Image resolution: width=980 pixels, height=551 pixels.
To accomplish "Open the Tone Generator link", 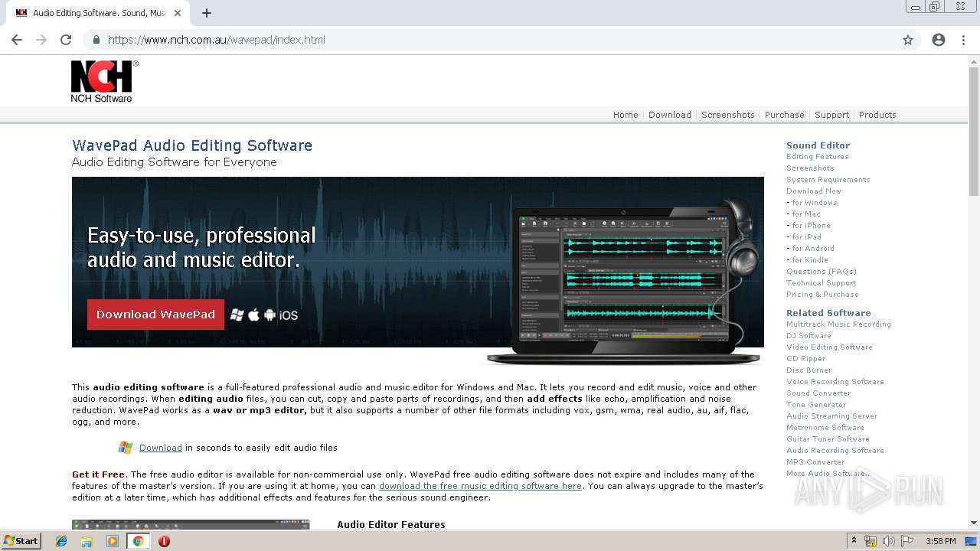I will [x=816, y=405].
